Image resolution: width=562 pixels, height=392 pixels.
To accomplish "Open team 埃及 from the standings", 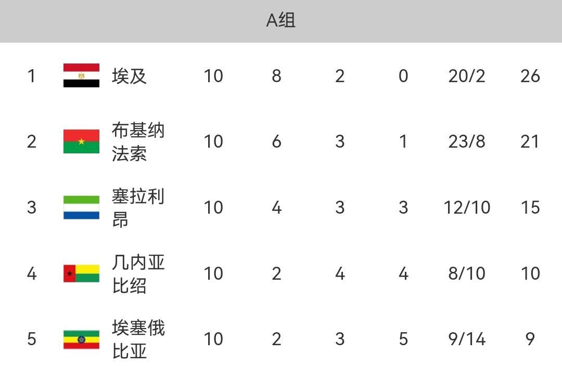I will tap(129, 76).
